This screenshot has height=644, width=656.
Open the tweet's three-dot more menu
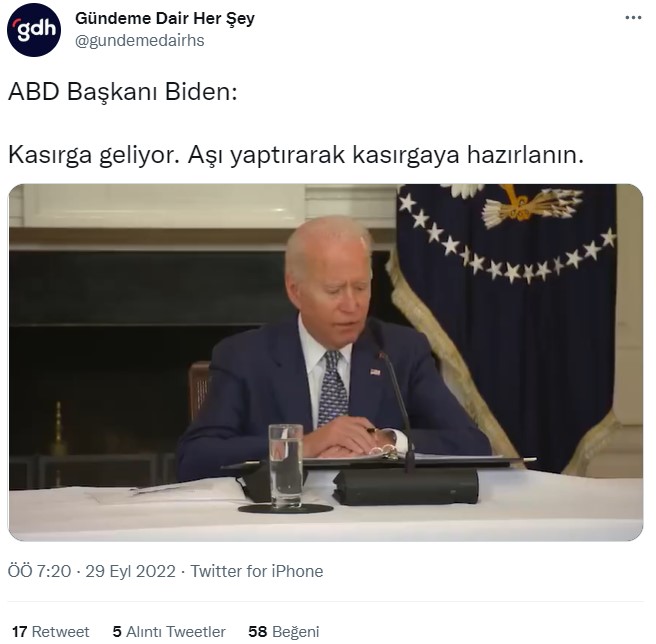click(x=633, y=18)
